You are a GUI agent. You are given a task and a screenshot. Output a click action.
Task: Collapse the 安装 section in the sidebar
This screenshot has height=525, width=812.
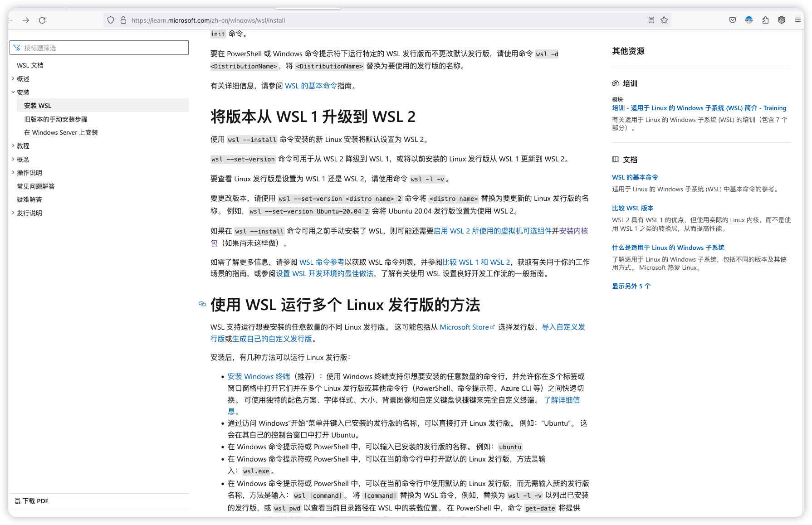point(13,92)
